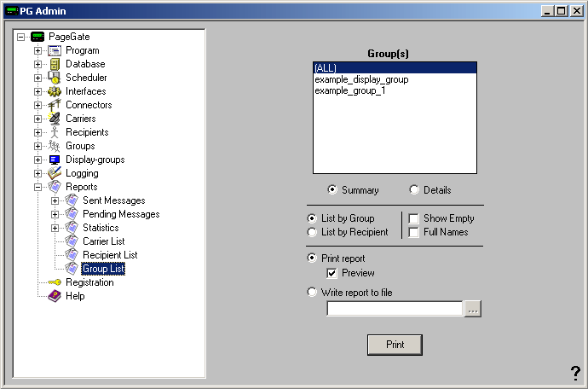Click the Recipient List report icon
The image size is (588, 389).
72,255
